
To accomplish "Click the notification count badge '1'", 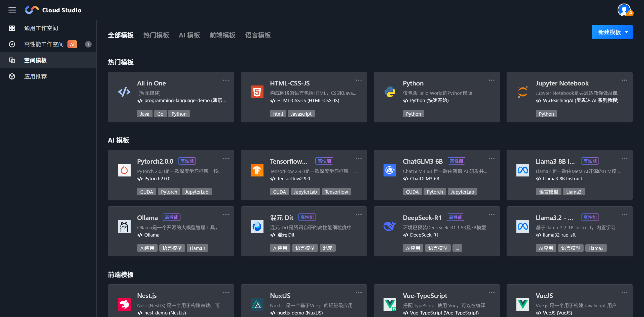I will point(88,44).
